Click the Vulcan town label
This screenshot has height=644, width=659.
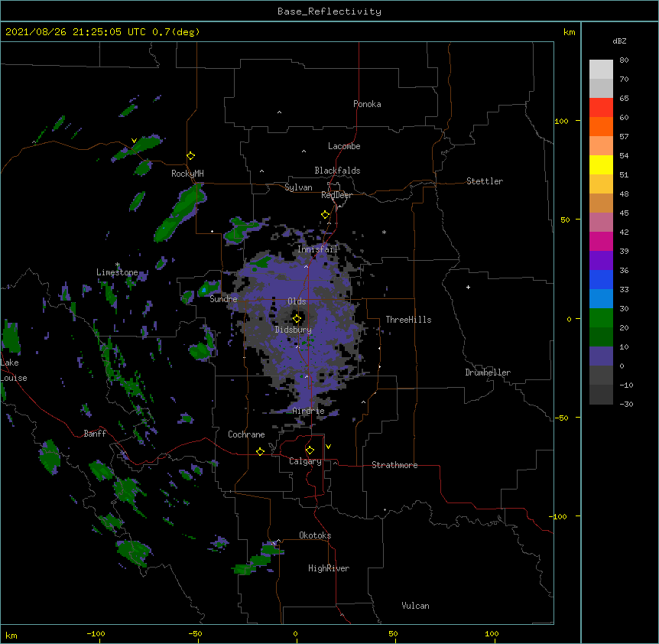[415, 606]
